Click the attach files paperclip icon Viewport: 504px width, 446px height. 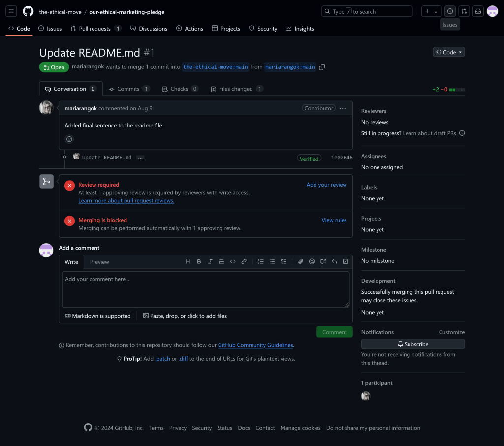[x=300, y=262]
